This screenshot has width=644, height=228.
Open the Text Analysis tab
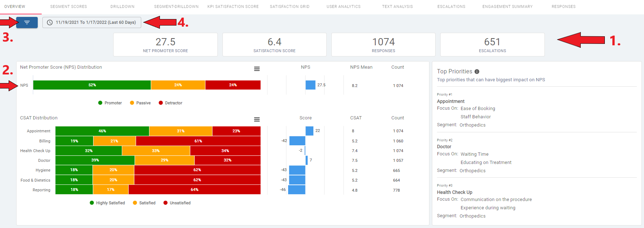[x=397, y=6]
